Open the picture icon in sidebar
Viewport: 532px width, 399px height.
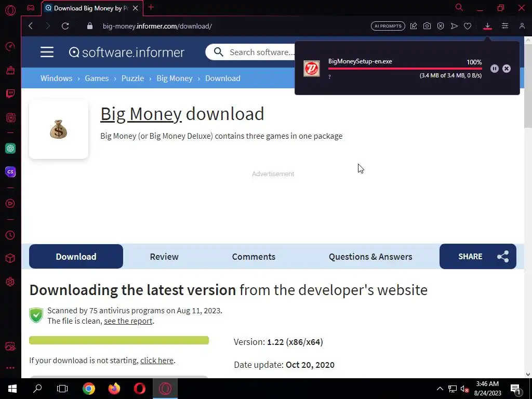click(10, 346)
